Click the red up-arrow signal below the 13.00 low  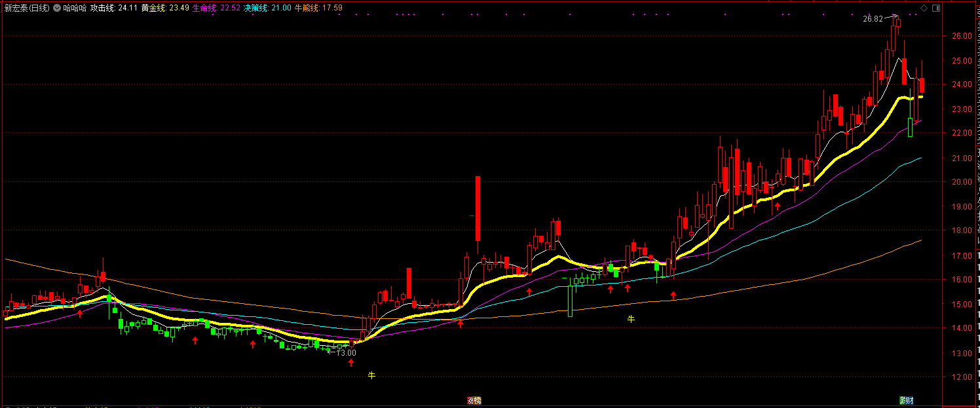(x=350, y=363)
